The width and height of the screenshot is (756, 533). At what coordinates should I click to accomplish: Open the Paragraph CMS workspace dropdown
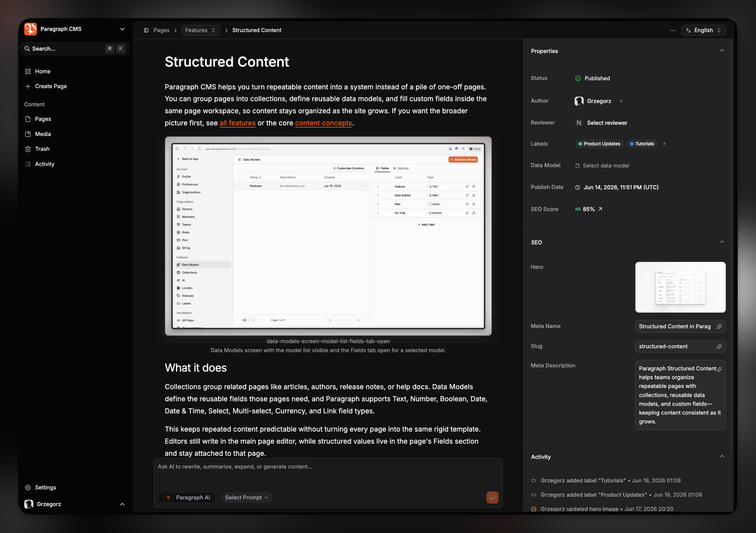point(122,29)
